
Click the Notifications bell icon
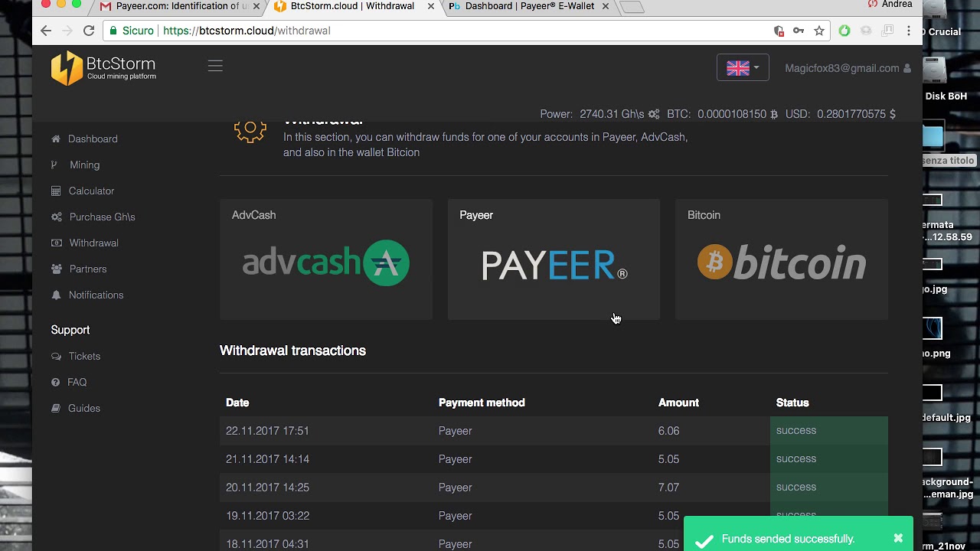click(56, 295)
